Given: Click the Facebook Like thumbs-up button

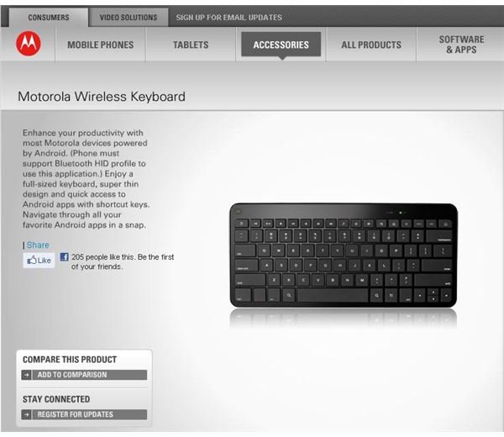Looking at the screenshot, I should pyautogui.click(x=39, y=261).
